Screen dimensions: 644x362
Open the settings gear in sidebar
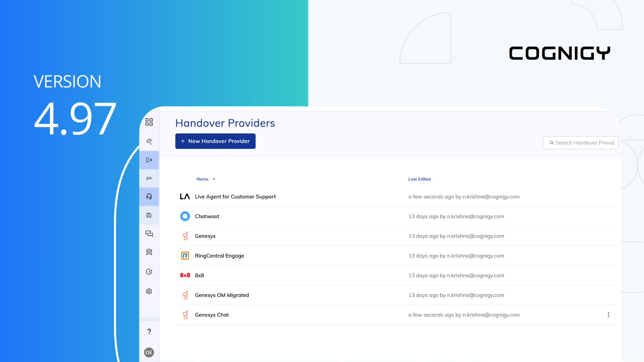[149, 291]
